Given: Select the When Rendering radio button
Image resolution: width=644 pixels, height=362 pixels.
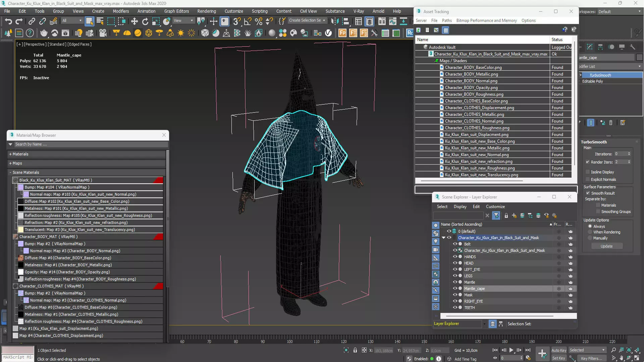Looking at the screenshot, I should tap(590, 232).
